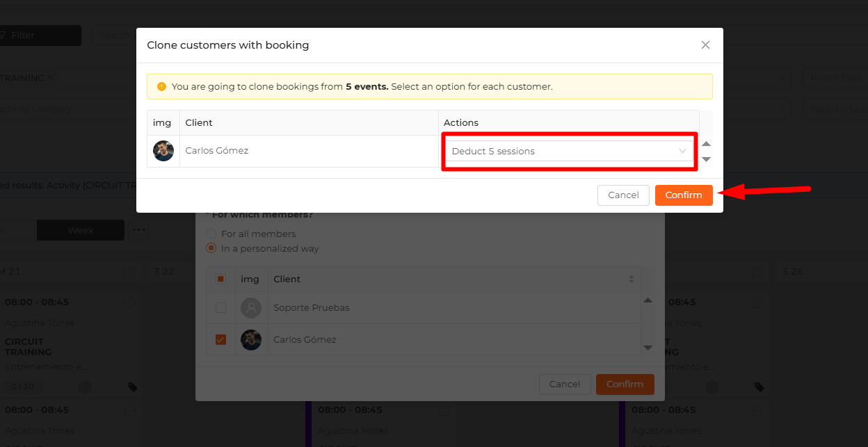Open the Filter button in the background page

click(40, 35)
